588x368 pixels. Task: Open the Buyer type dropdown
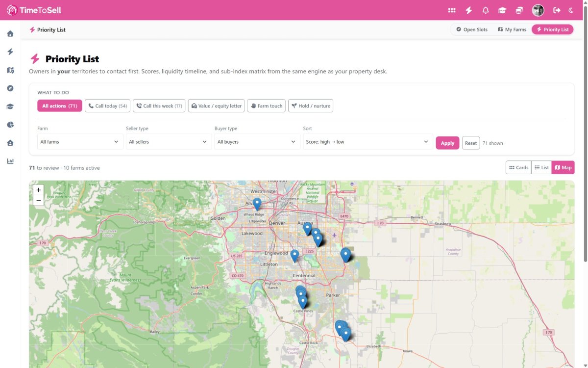(x=257, y=142)
